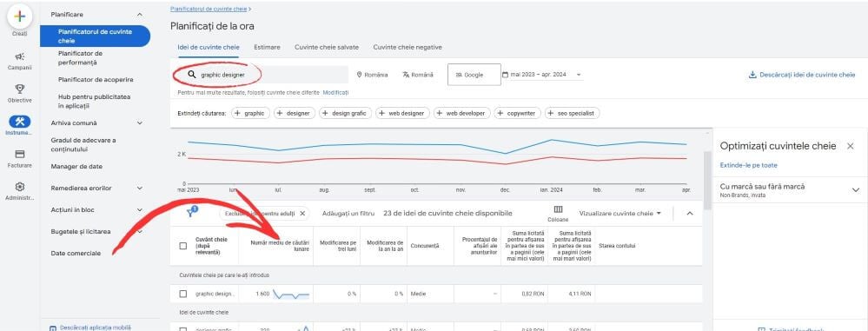Open the Facturare card icon
Image resolution: width=868 pixels, height=331 pixels.
[19, 154]
